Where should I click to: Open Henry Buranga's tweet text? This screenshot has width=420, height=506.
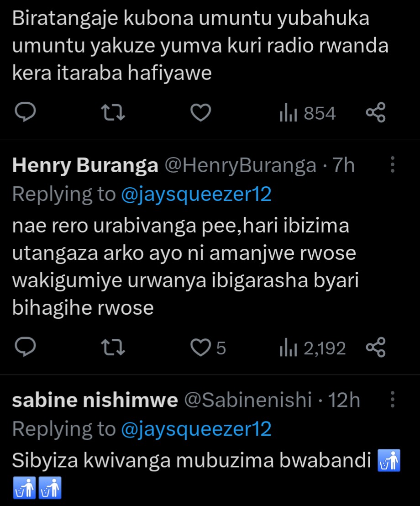(183, 267)
